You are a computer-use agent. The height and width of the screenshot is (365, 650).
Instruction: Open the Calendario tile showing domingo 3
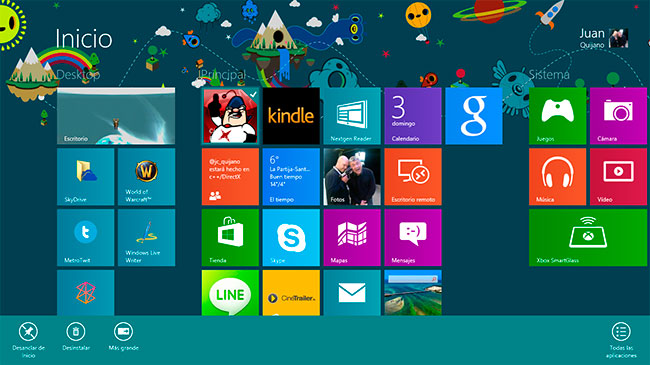[x=413, y=116]
